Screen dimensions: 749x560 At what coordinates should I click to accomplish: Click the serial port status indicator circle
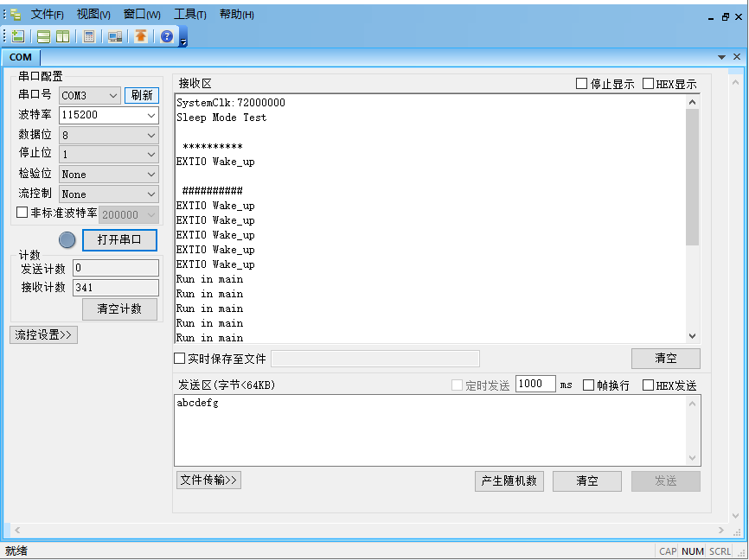pos(67,240)
